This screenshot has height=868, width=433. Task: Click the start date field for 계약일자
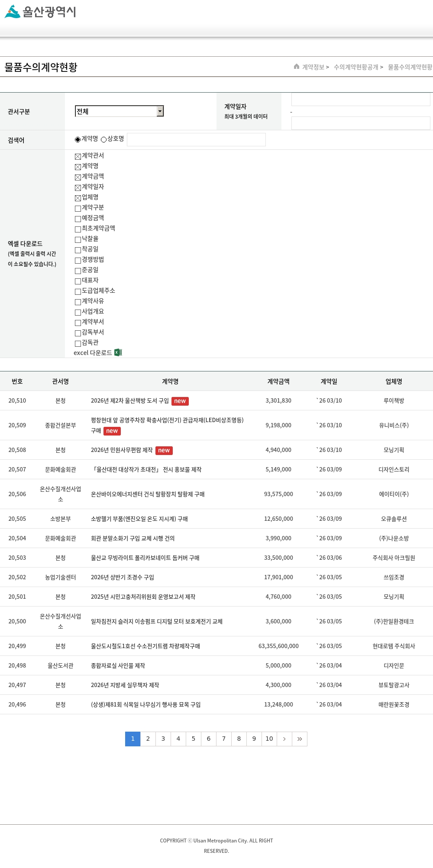click(x=360, y=100)
